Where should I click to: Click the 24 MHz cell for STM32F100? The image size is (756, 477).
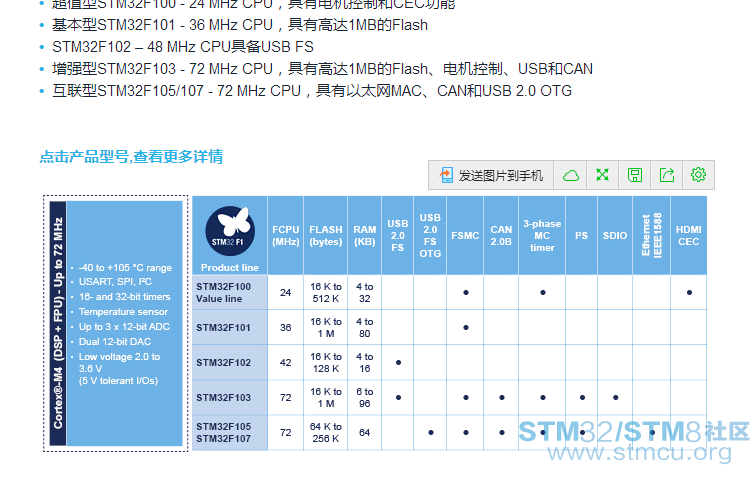285,292
